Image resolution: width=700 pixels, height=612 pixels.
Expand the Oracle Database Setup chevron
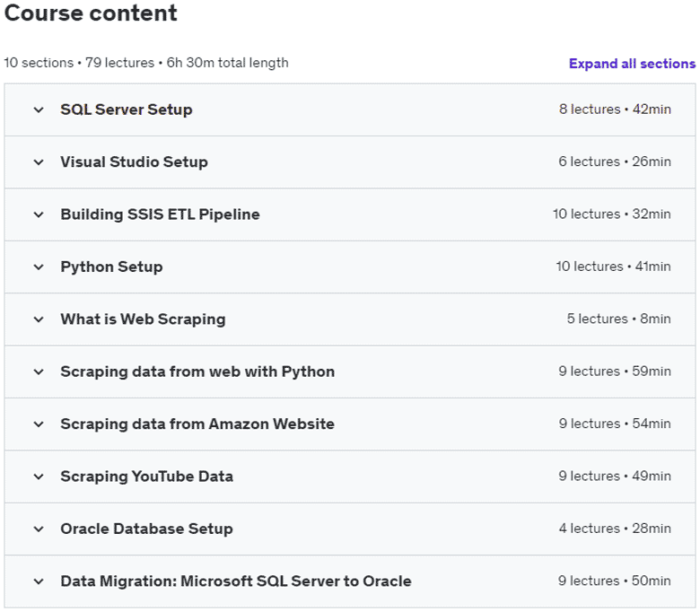pos(39,529)
